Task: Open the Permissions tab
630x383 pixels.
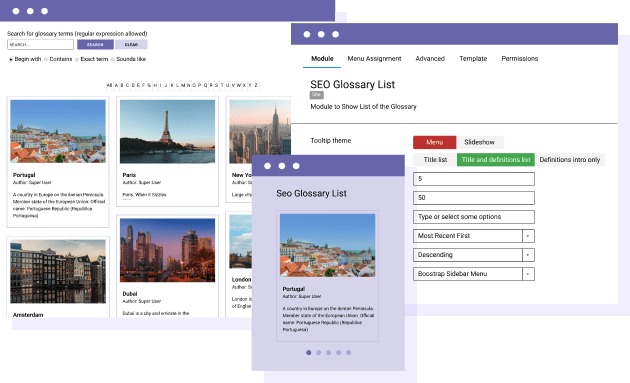Action: tap(520, 59)
